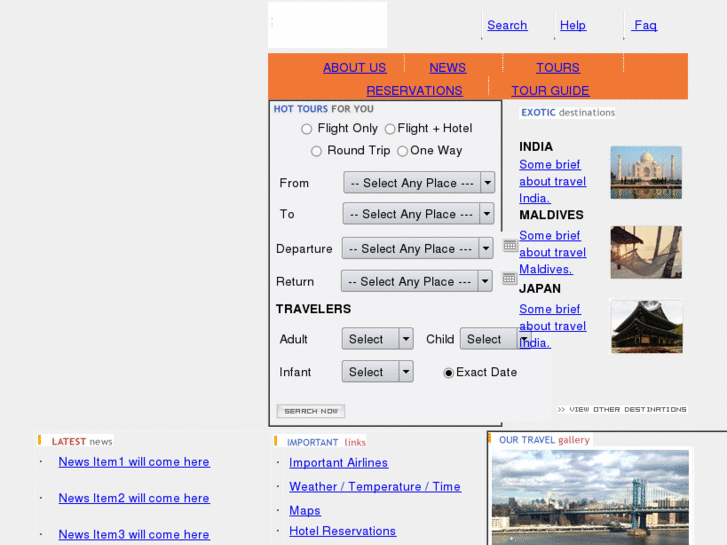Click the JAPAN destination heading
Image resolution: width=727 pixels, height=545 pixels.
point(540,289)
